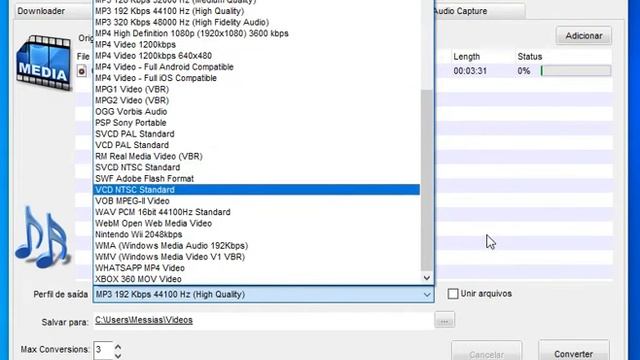
Task: Click the Adicionar button
Action: click(x=584, y=36)
